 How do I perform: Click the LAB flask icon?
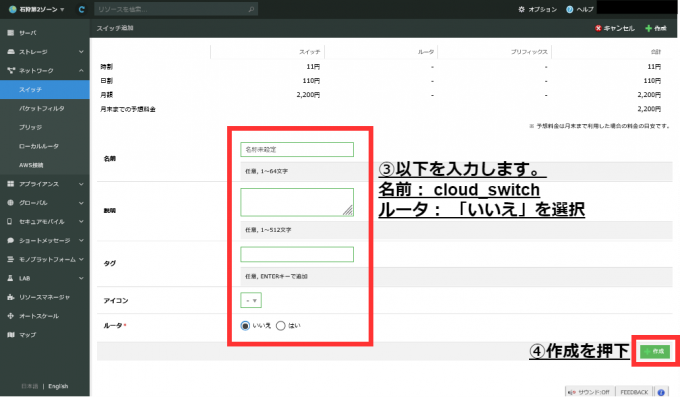10,278
